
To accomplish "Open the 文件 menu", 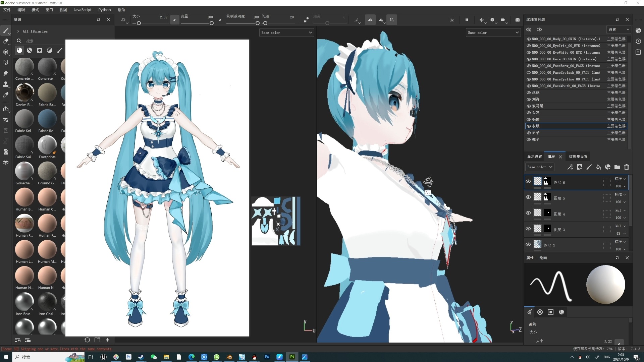I will (x=7, y=10).
